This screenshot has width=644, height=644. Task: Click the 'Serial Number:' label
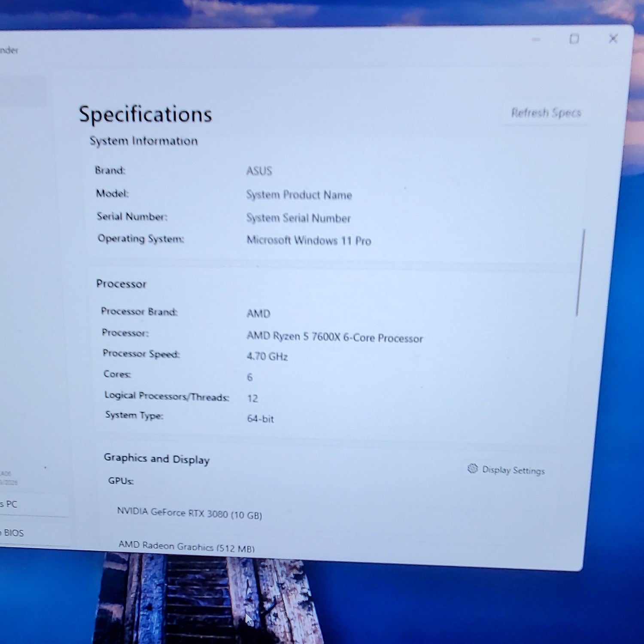(x=132, y=216)
